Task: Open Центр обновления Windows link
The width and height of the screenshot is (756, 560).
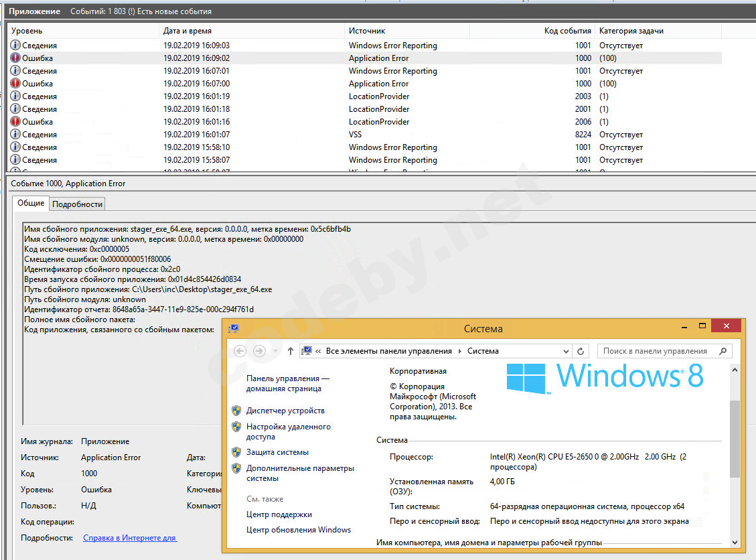Action: point(298,530)
